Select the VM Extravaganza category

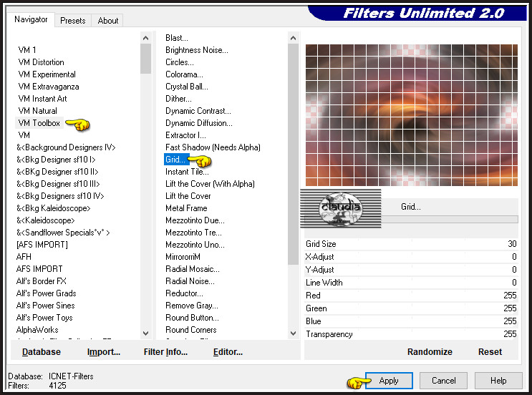click(x=49, y=87)
